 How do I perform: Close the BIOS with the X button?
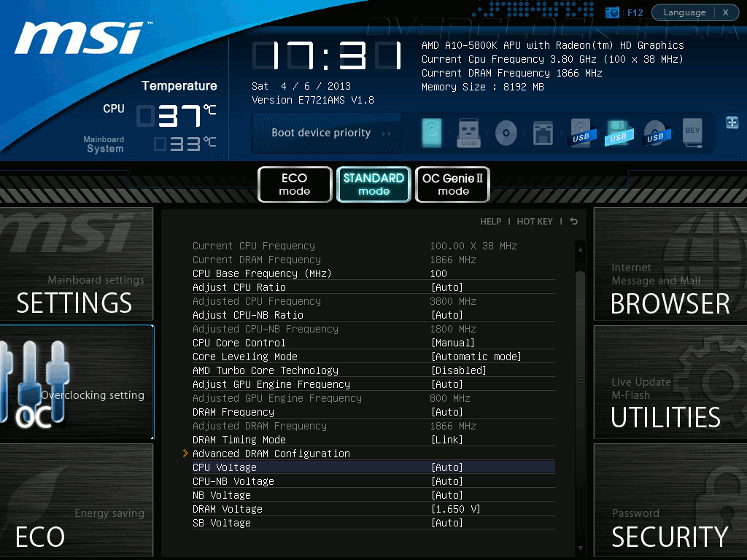726,12
